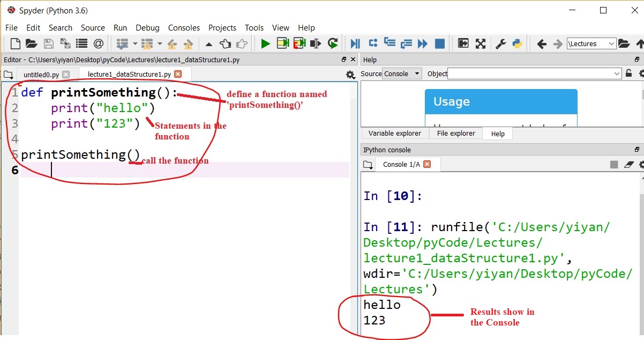Toggle fullscreen mode icon
The width and height of the screenshot is (644, 340).
(x=481, y=43)
